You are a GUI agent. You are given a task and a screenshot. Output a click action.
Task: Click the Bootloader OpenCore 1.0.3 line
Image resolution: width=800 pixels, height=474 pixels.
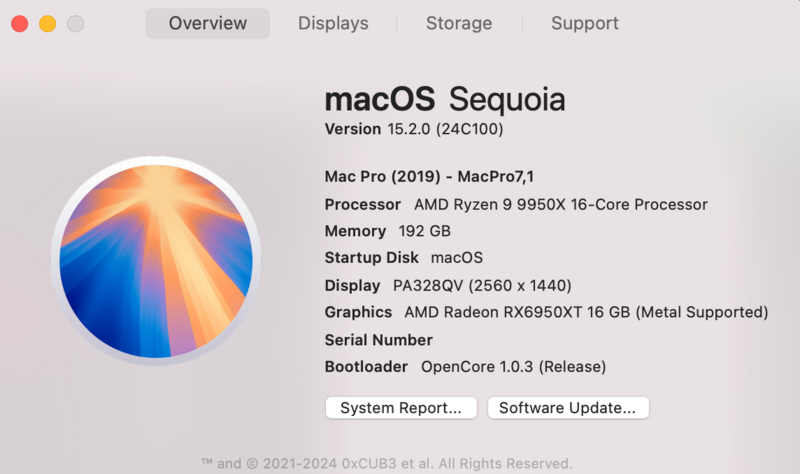(465, 367)
